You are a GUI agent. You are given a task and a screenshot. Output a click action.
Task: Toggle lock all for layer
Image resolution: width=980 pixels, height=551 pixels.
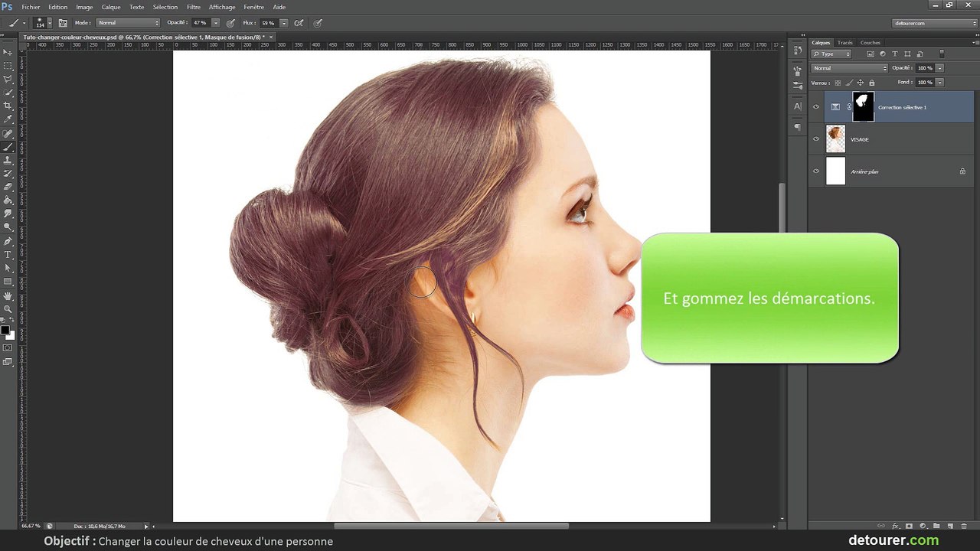pyautogui.click(x=873, y=83)
